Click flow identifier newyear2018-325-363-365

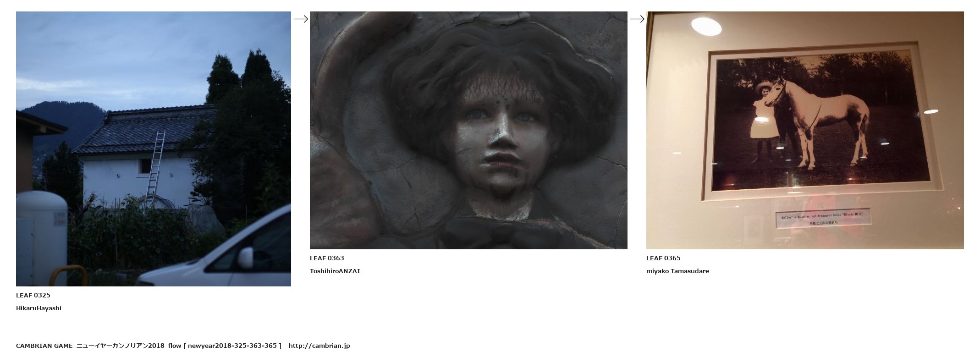(x=232, y=346)
